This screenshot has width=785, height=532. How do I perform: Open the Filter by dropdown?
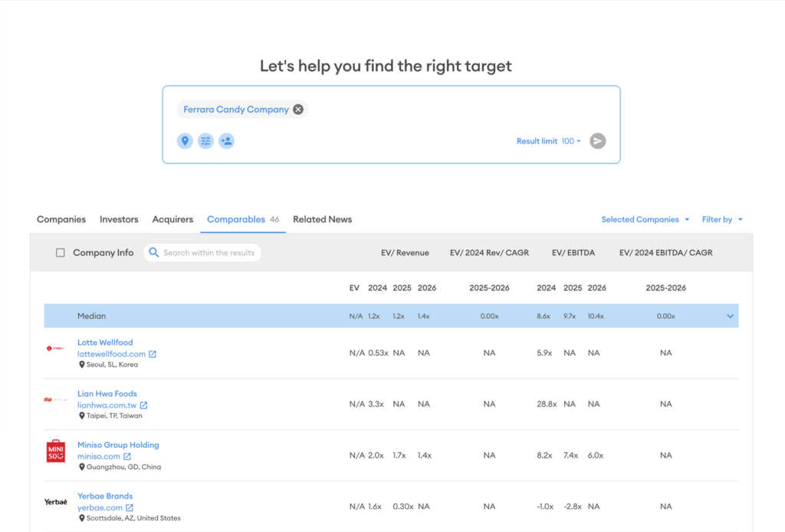[722, 220]
